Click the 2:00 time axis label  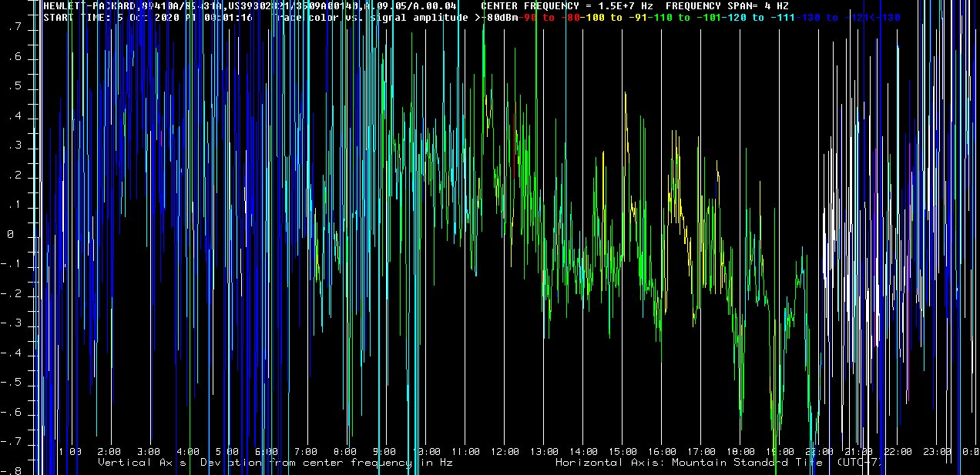pyautogui.click(x=109, y=452)
